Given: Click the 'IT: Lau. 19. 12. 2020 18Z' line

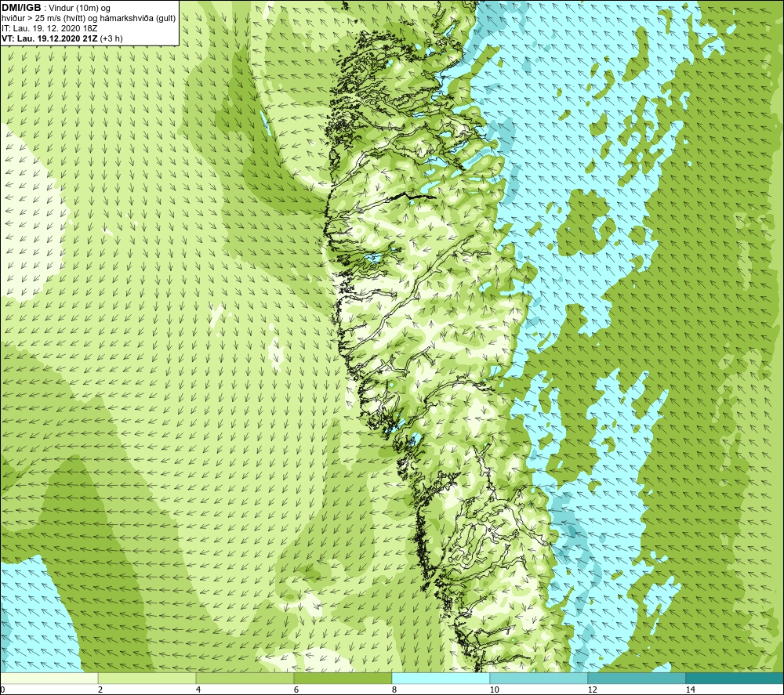Looking at the screenshot, I should (49, 28).
